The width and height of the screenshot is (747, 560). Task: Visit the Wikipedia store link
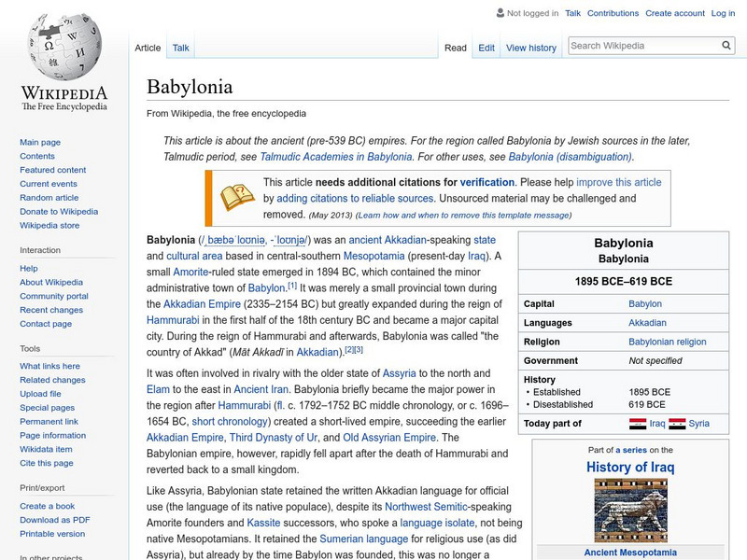pos(49,225)
